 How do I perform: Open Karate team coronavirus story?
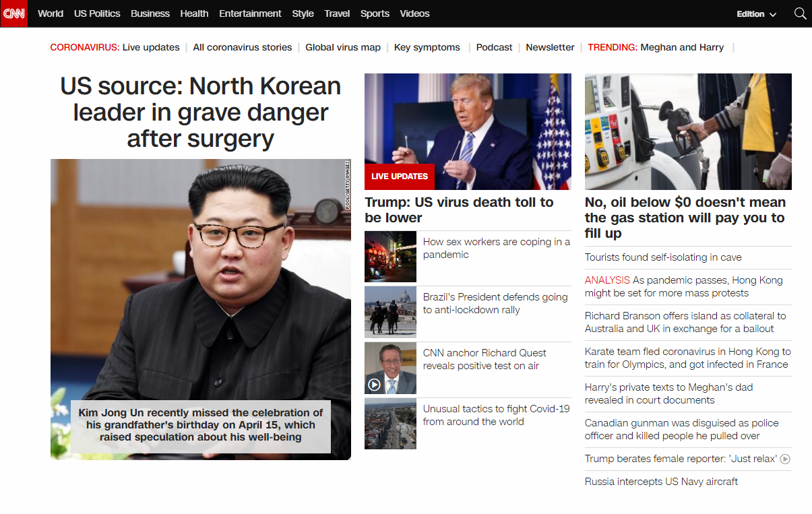point(688,358)
